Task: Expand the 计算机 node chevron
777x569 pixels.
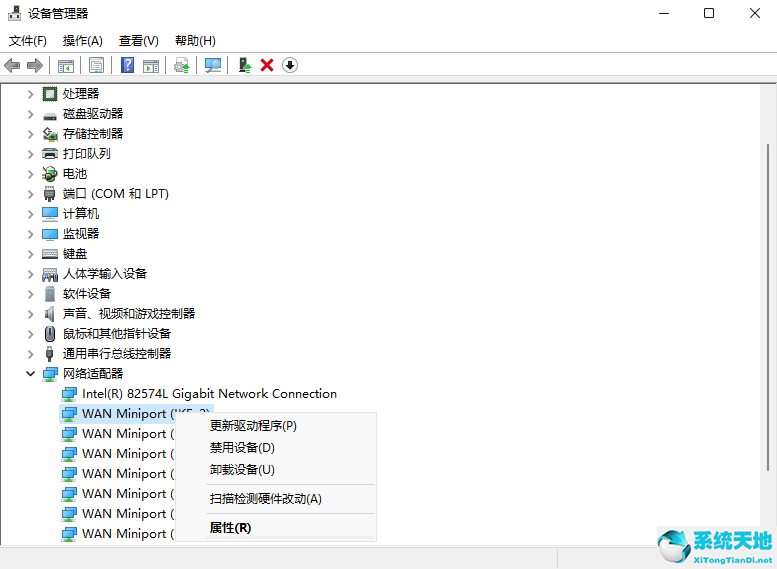Action: coord(31,214)
